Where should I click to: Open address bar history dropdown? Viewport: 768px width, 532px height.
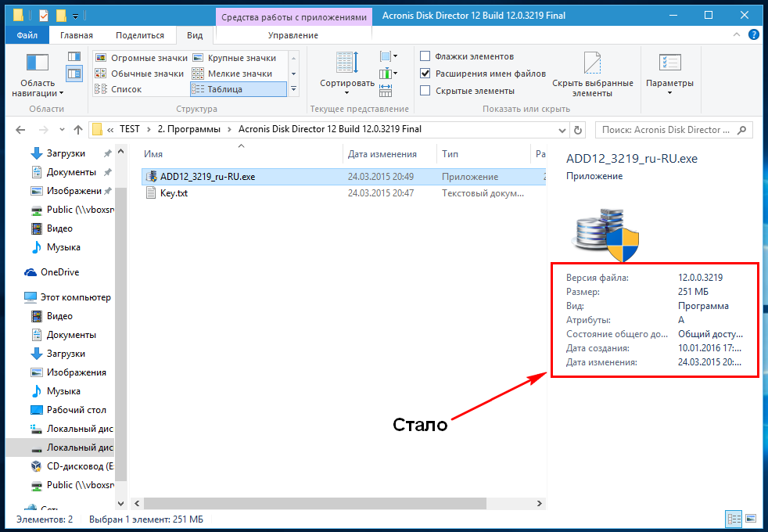coord(562,131)
